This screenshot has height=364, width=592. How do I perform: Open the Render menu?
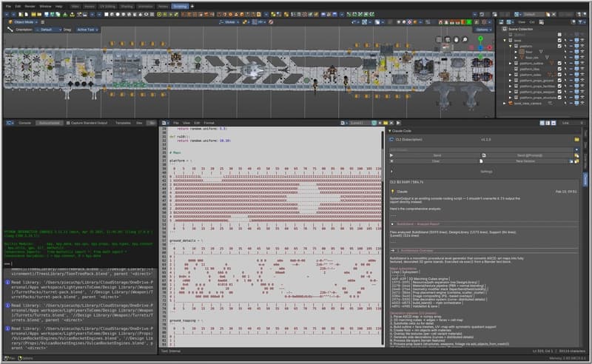(30, 7)
